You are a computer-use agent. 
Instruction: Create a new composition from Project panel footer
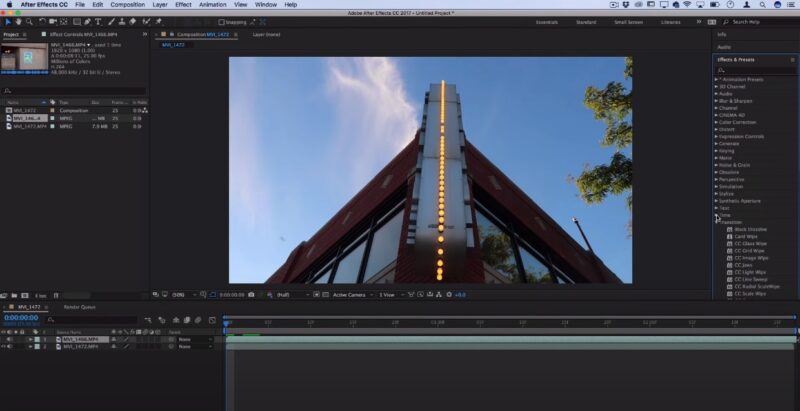25,296
